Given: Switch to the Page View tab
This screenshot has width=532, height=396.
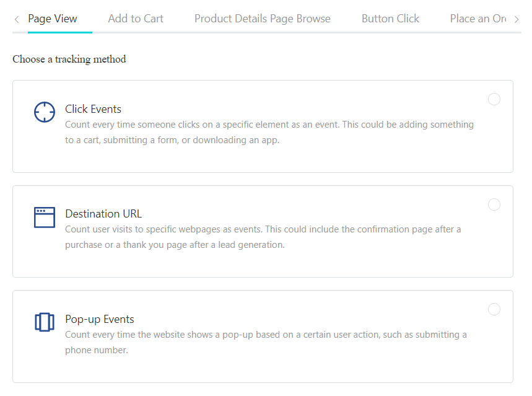Looking at the screenshot, I should coord(53,19).
